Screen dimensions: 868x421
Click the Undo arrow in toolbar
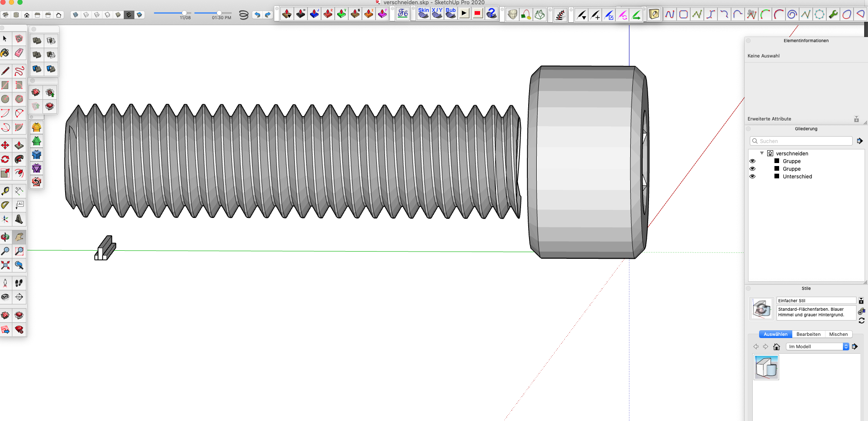257,15
